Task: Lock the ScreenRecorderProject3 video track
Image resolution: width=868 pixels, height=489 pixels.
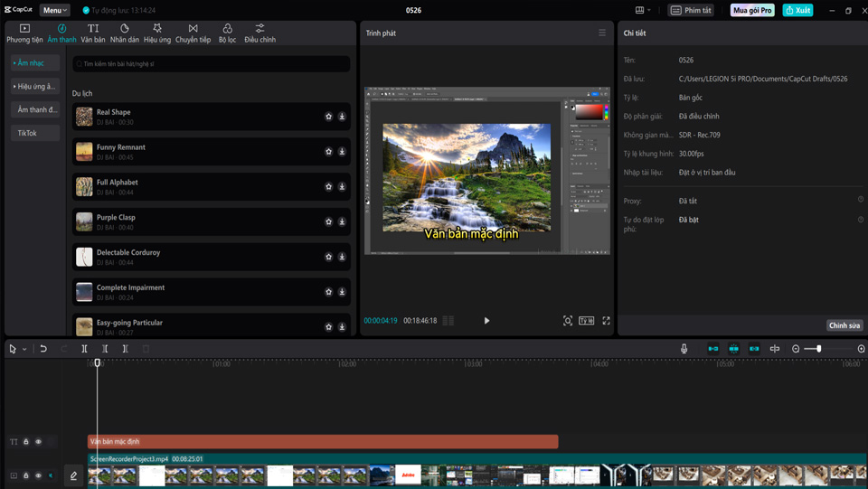Action: pyautogui.click(x=26, y=475)
